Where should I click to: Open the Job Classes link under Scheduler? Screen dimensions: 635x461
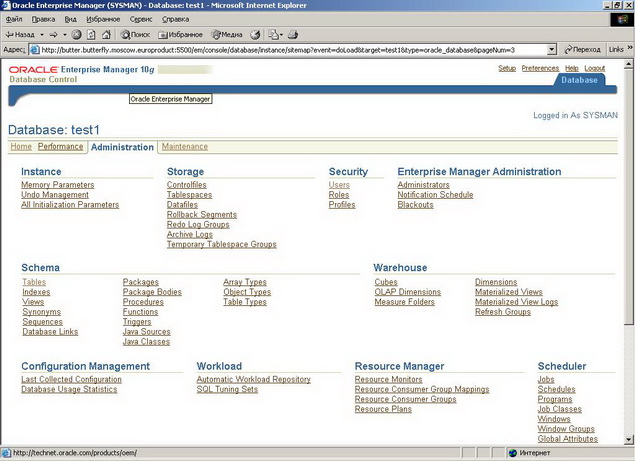(x=559, y=409)
